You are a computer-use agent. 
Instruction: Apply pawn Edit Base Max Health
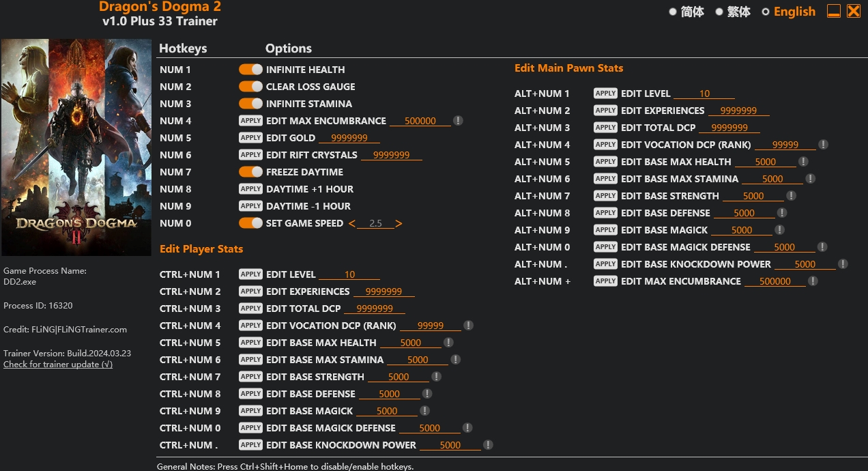click(605, 162)
